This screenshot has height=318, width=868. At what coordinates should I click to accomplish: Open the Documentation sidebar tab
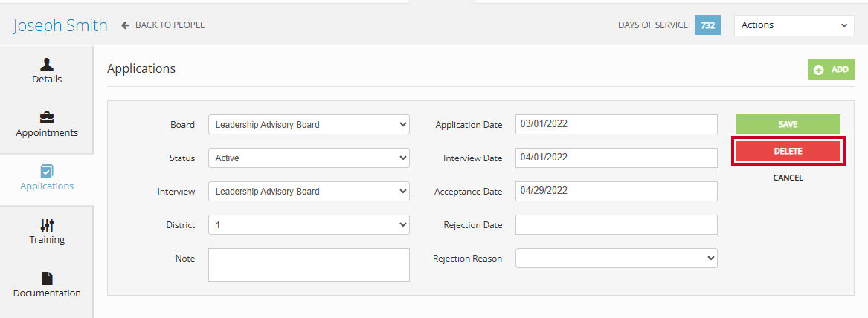(47, 286)
